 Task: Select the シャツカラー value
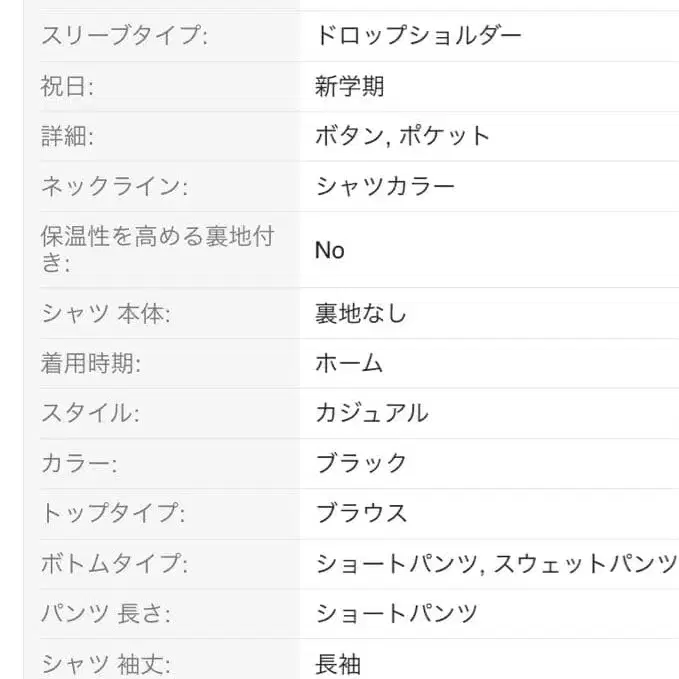[x=385, y=187]
